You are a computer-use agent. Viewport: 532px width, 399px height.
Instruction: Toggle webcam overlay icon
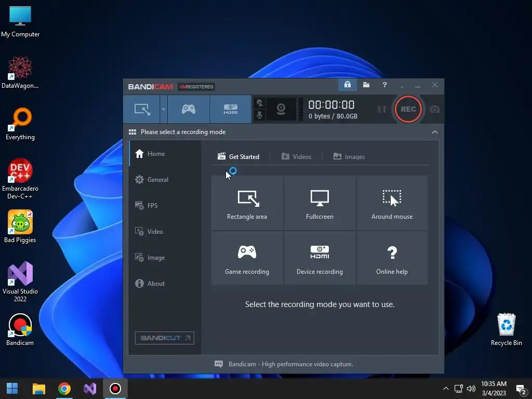pyautogui.click(x=281, y=109)
